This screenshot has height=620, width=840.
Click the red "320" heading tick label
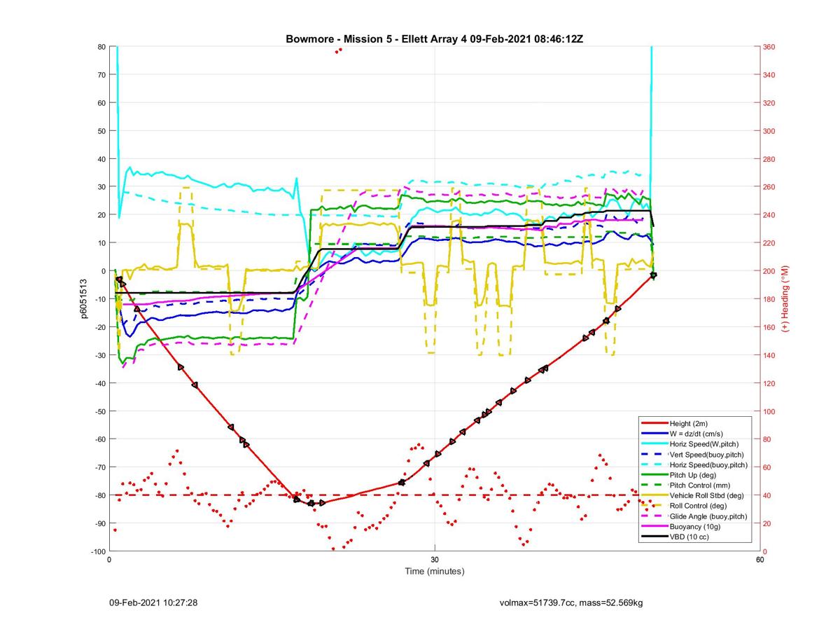[770, 103]
